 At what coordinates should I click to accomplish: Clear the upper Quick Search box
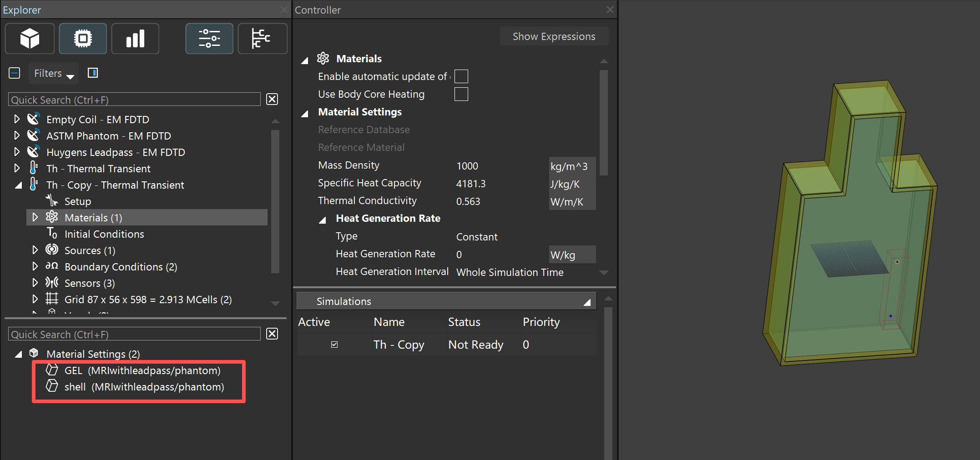[x=272, y=100]
